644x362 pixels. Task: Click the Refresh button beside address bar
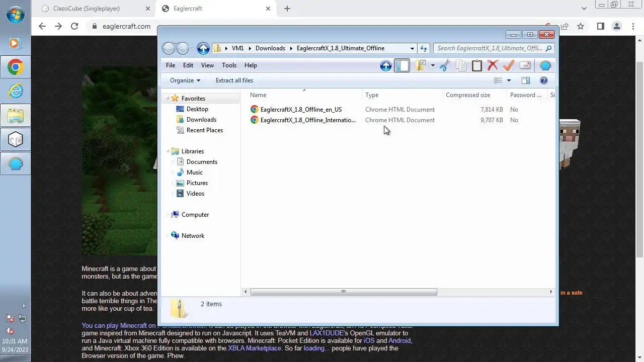[424, 48]
